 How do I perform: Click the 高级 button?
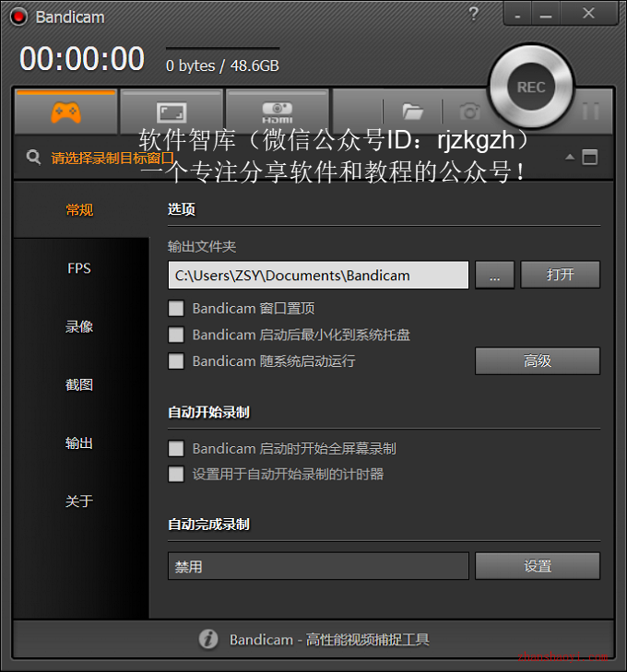(x=538, y=360)
